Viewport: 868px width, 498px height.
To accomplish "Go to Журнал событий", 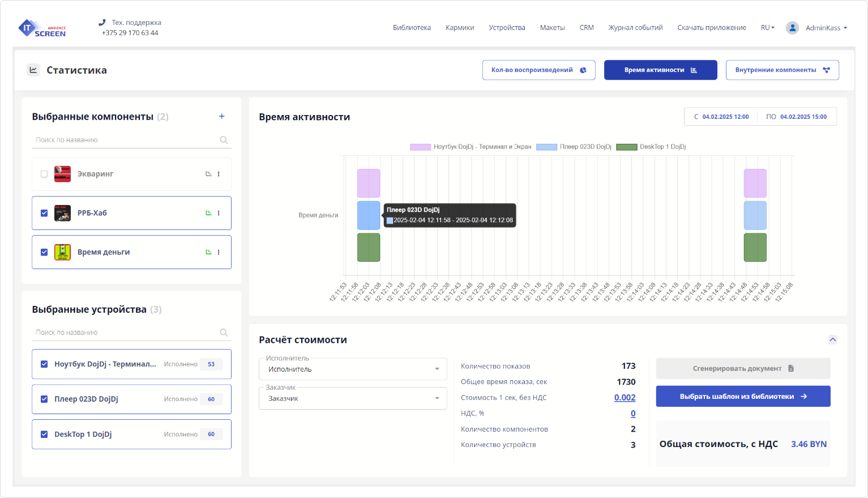I will coord(635,28).
